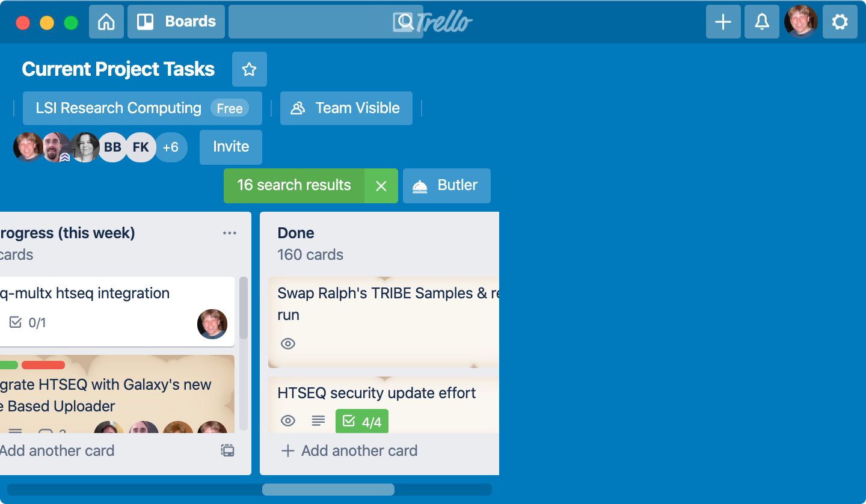Image resolution: width=866 pixels, height=504 pixels.
Task: Click the Invite button
Action: 231,147
